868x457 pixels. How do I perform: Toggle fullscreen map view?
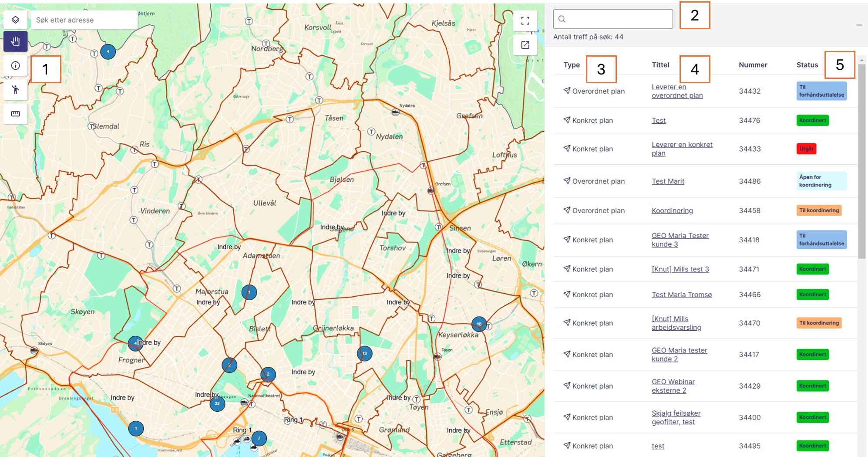coord(525,20)
